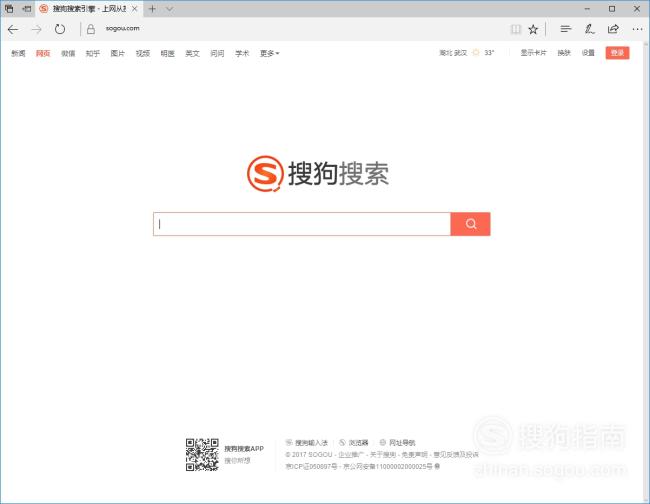The image size is (650, 504).
Task: Maximize the browser window
Action: coord(612,8)
